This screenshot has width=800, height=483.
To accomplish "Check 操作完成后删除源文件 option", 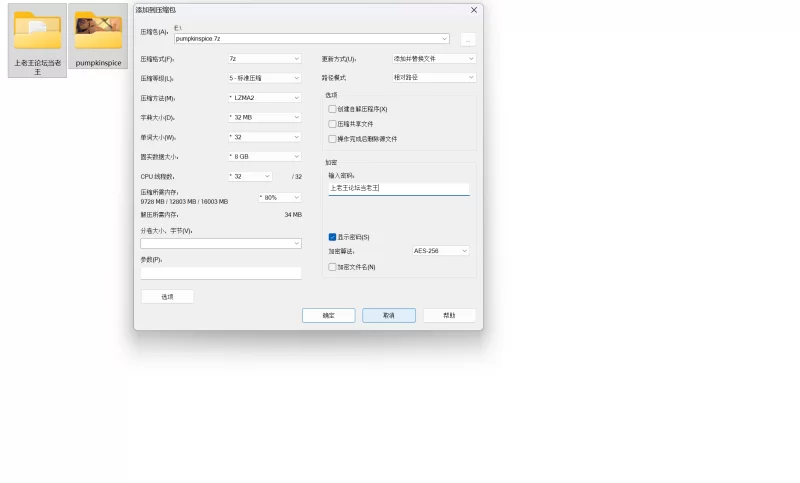I will click(x=333, y=139).
